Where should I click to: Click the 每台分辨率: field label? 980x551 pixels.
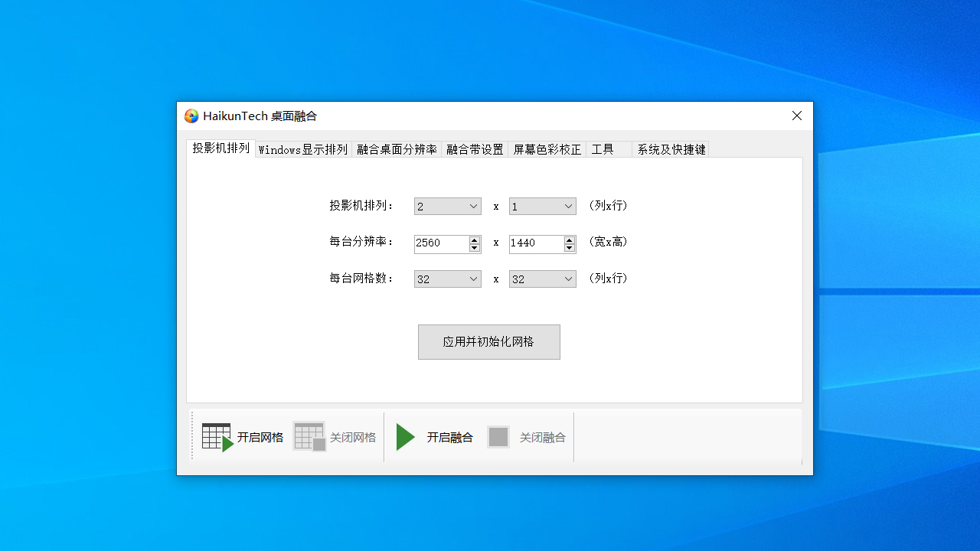coord(362,242)
